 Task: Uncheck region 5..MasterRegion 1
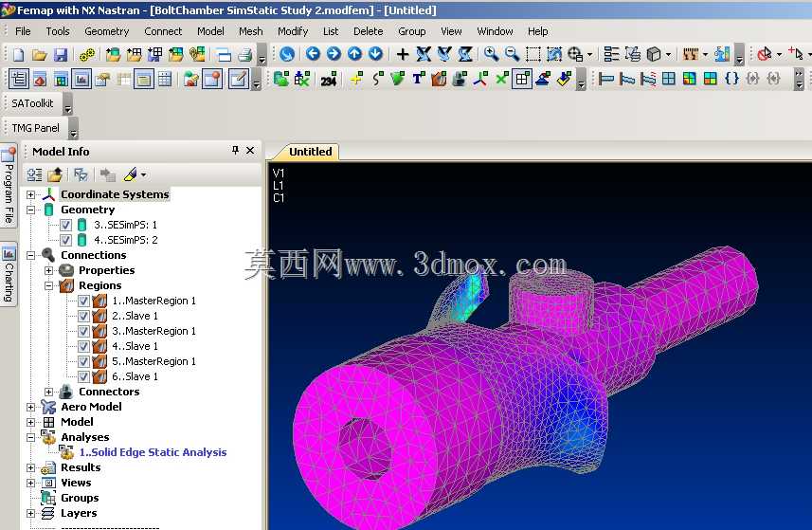(x=83, y=361)
